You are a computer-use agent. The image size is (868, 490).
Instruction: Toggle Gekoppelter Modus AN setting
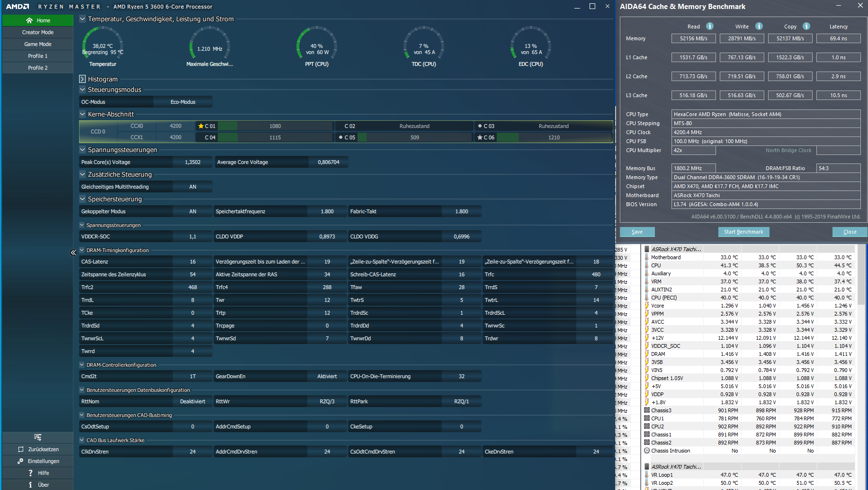tap(193, 211)
